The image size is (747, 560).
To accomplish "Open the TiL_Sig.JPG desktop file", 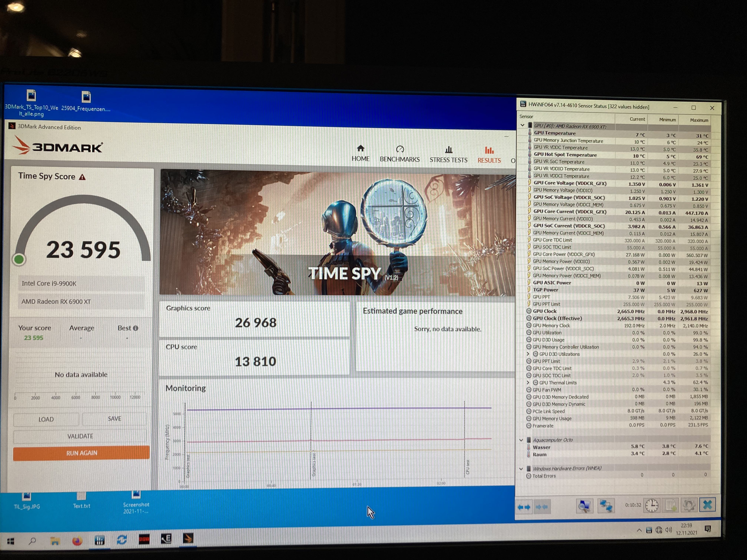I will 27,501.
